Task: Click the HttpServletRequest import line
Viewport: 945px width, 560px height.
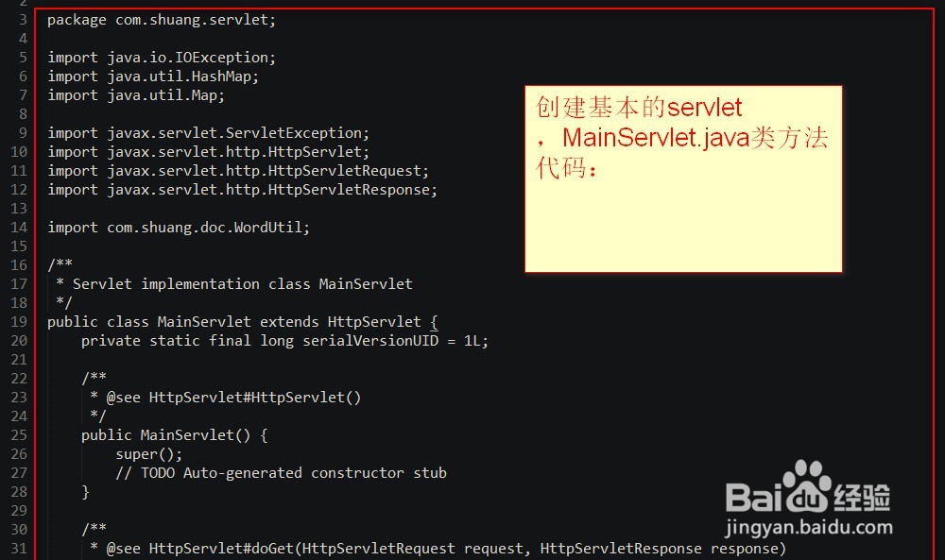Action: [x=238, y=171]
